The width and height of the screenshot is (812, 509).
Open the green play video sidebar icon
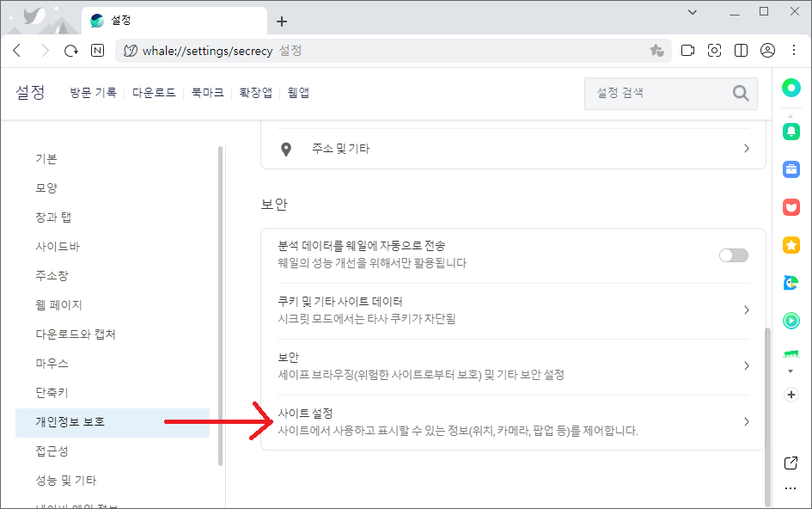tap(791, 320)
